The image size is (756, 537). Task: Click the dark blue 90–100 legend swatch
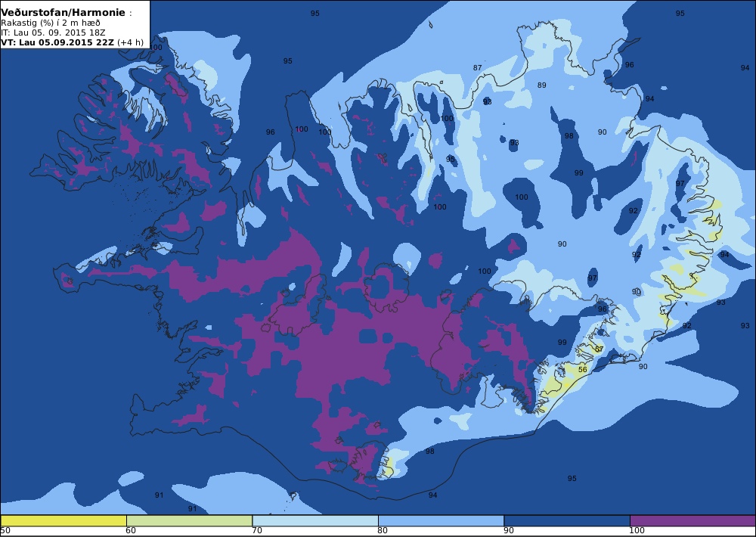pyautogui.click(x=567, y=520)
